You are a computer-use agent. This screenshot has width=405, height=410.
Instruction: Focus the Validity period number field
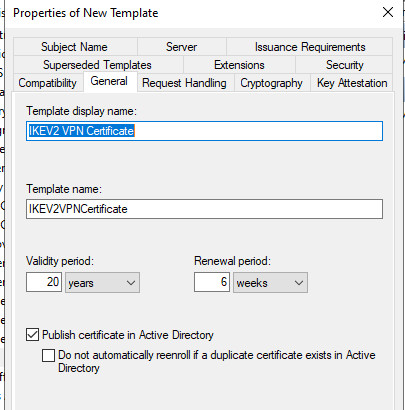click(x=44, y=282)
